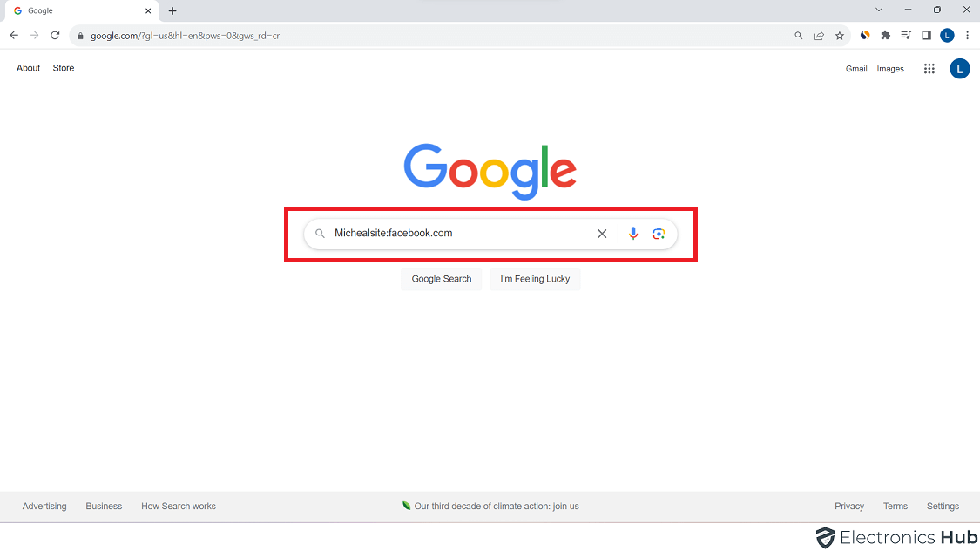980x551 pixels.
Task: Clear the search box text
Action: [602, 234]
